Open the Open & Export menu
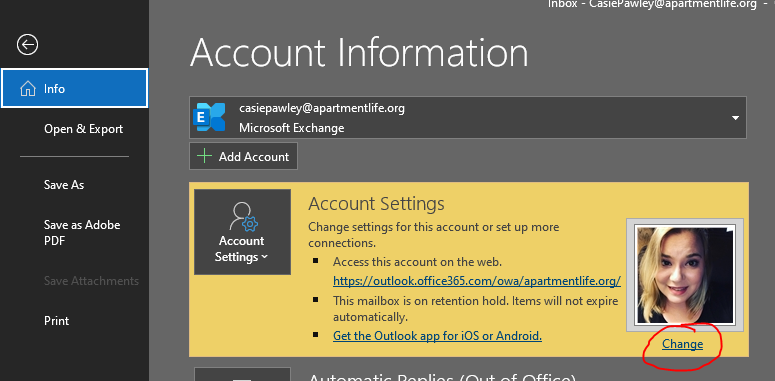Screen dimensions: 775x381 (83, 129)
